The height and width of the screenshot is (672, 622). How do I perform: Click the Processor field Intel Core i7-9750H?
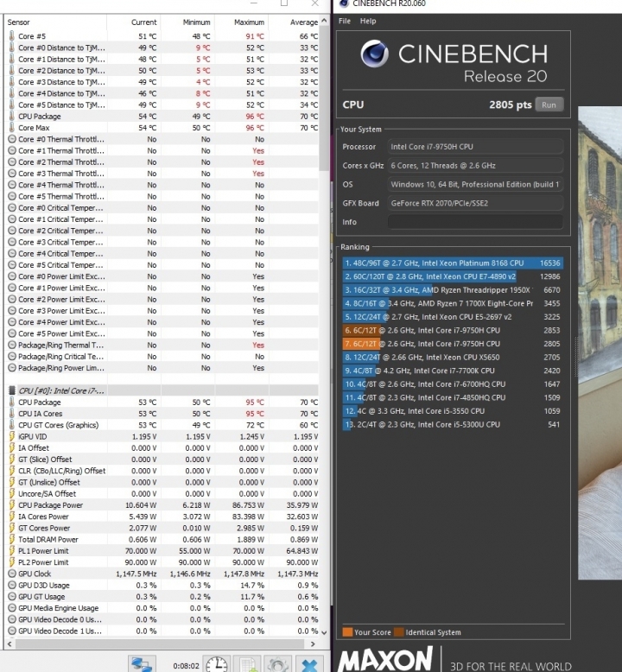pos(475,147)
